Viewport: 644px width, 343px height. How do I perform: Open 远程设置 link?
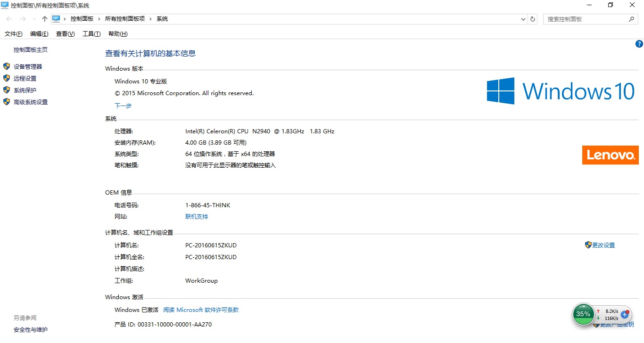[x=25, y=79]
